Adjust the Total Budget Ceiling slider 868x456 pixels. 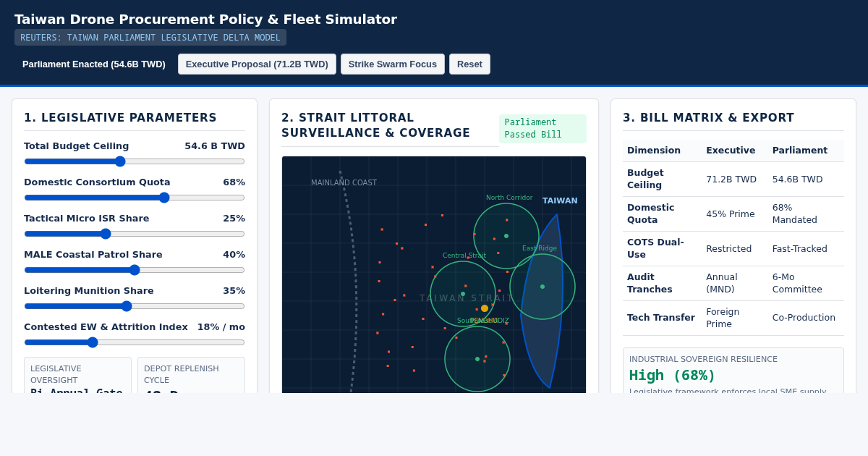(x=135, y=161)
